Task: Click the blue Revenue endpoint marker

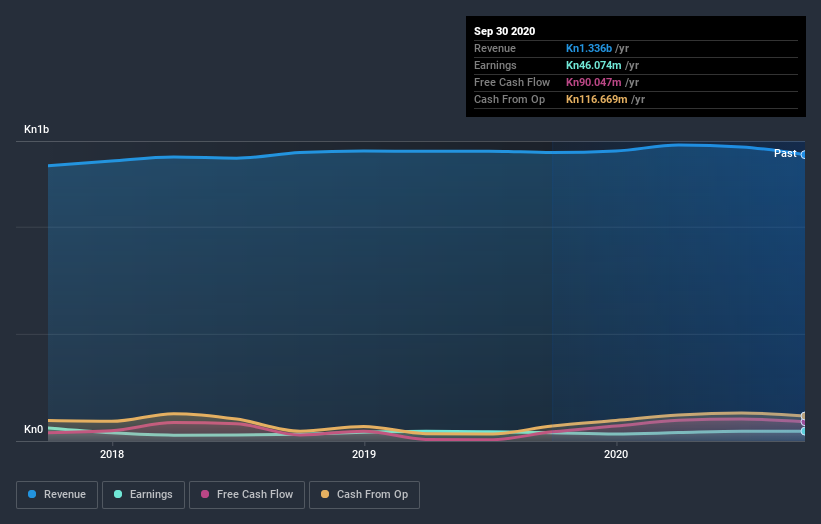Action: (804, 155)
